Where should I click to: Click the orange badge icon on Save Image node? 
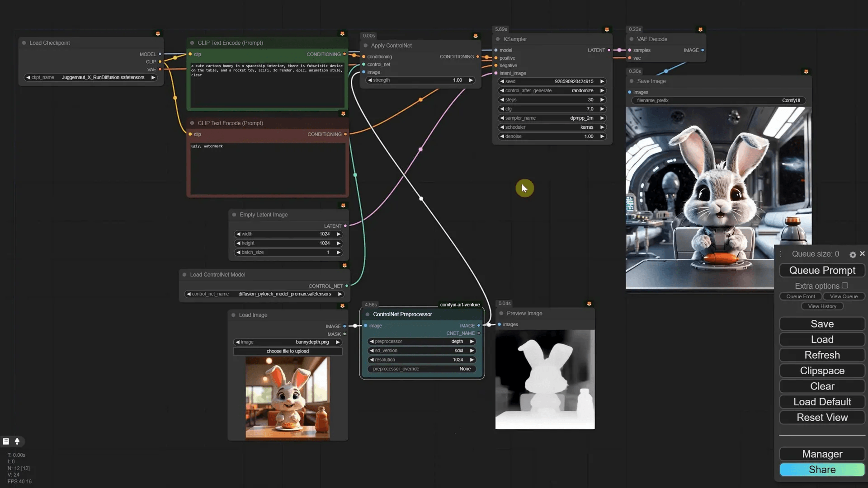click(806, 71)
